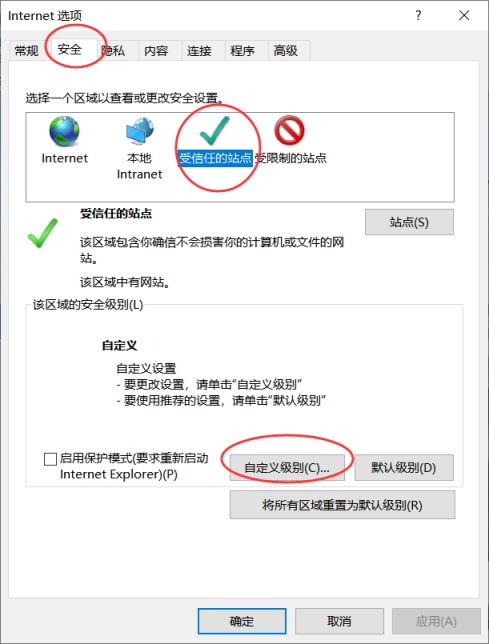Image resolution: width=489 pixels, height=644 pixels.
Task: Confirm with the 确定 button
Action: point(242,621)
